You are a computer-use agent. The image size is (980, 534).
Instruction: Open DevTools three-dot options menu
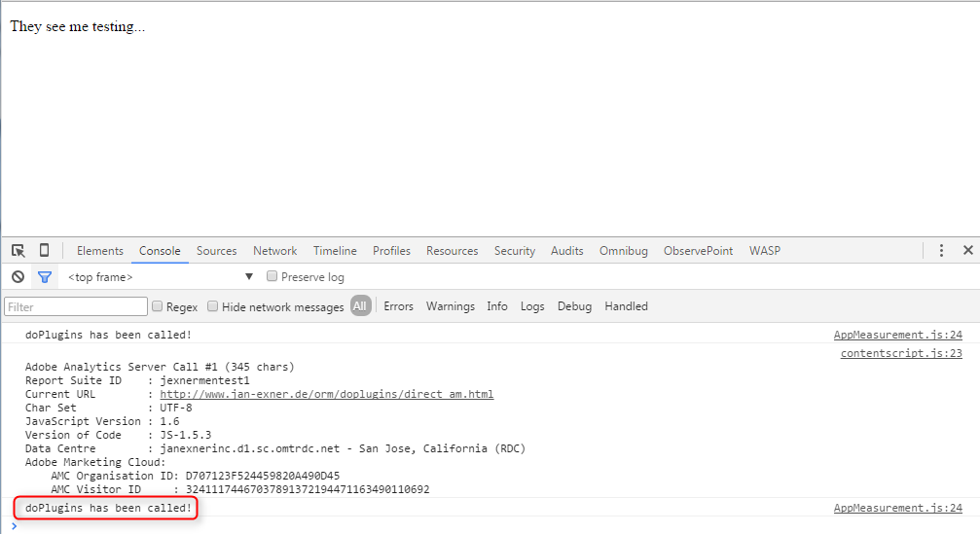941,251
